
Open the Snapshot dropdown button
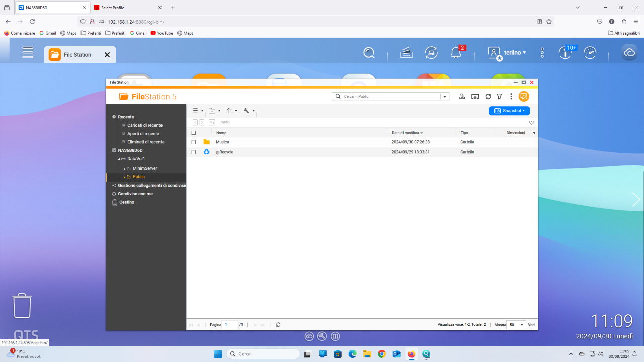coord(509,111)
